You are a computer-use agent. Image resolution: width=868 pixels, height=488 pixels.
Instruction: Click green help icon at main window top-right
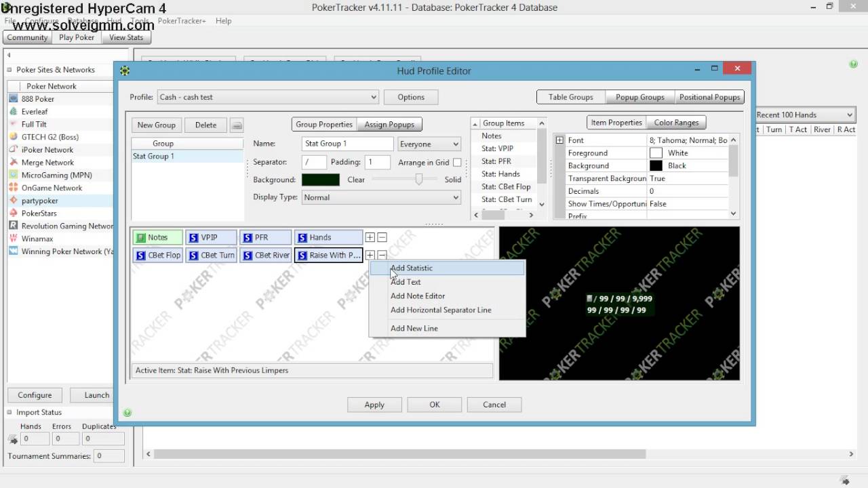click(x=853, y=64)
